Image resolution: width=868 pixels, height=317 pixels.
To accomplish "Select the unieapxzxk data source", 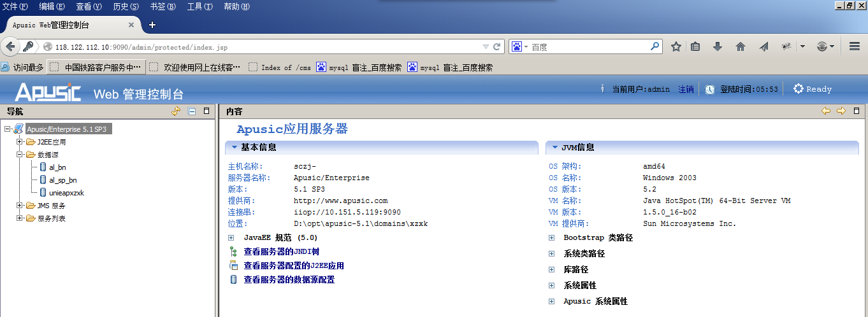I will click(x=66, y=193).
